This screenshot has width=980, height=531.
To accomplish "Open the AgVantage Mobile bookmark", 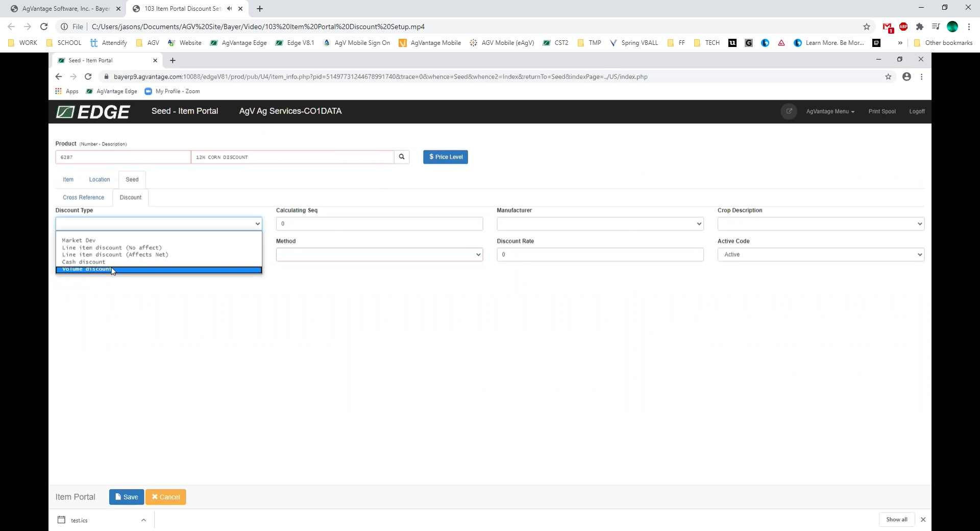I will coord(430,43).
